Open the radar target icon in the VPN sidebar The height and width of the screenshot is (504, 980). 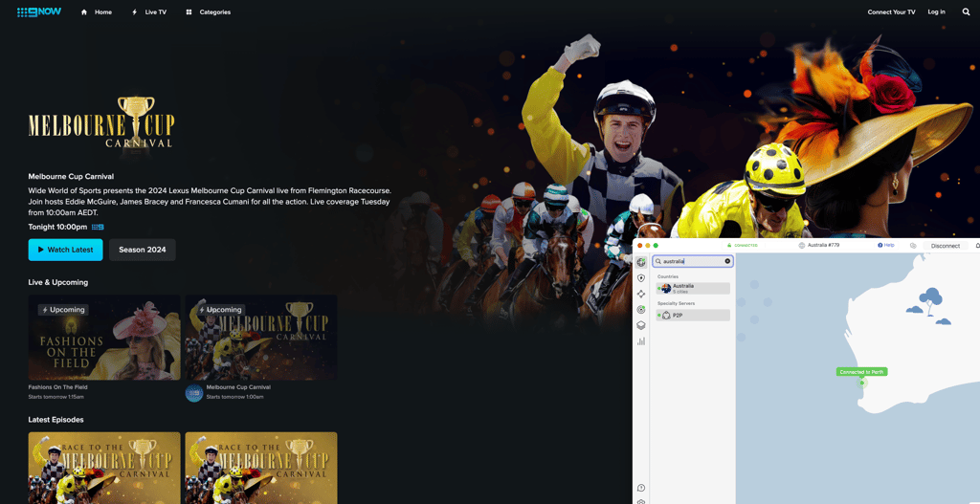pyautogui.click(x=640, y=310)
